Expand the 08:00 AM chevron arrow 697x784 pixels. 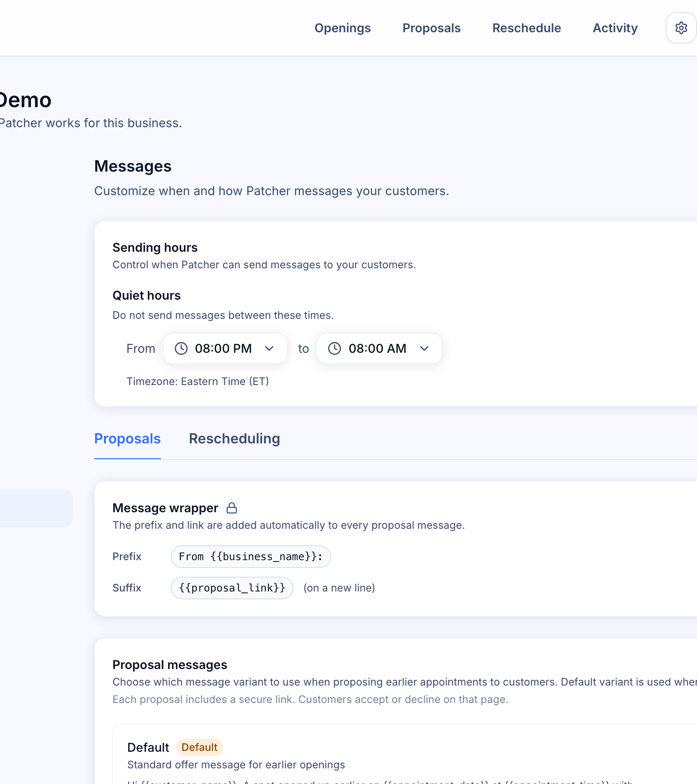tap(424, 348)
